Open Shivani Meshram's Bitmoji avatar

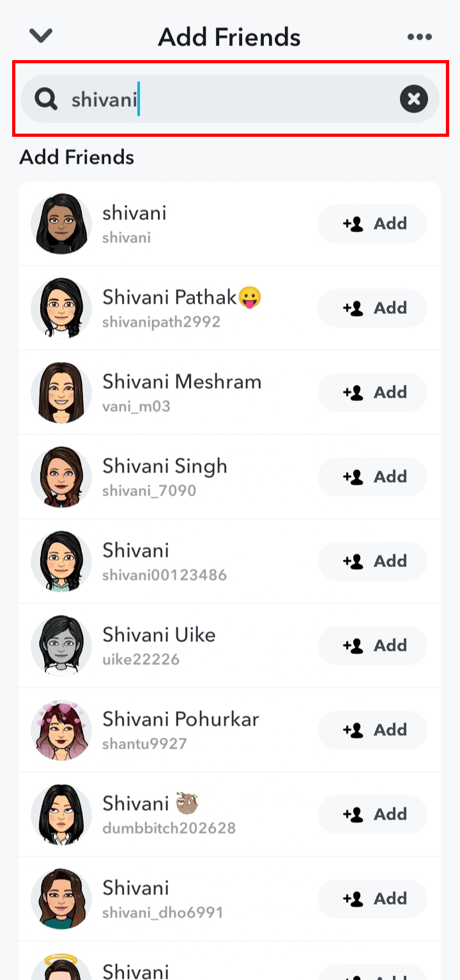coord(61,393)
